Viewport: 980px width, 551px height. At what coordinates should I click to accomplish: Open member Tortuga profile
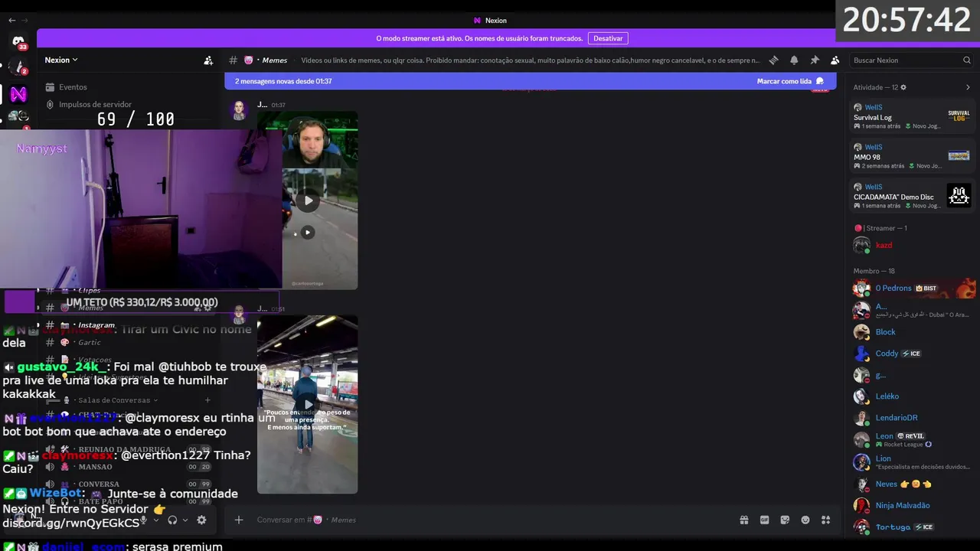coord(912,527)
